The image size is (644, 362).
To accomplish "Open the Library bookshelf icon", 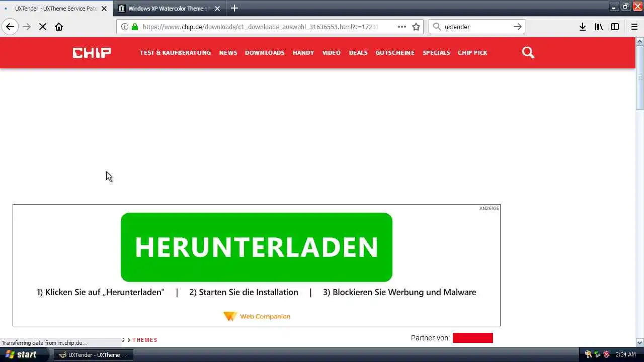I will coord(599,27).
